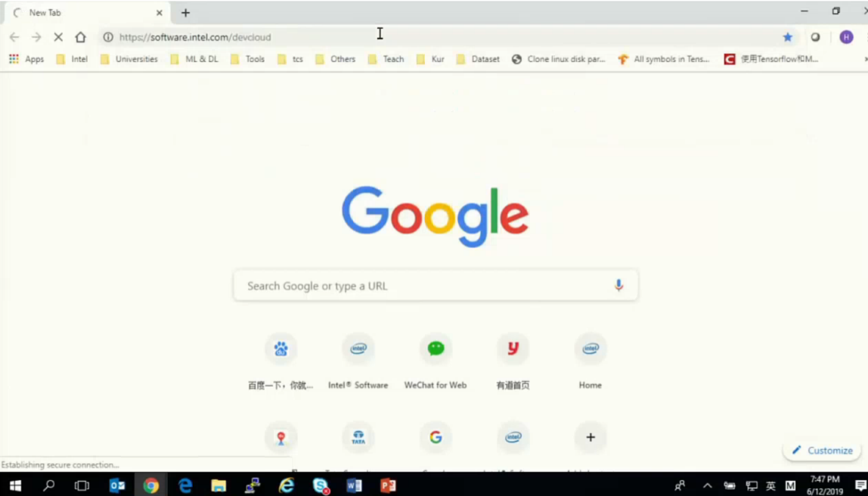Screen dimensions: 868x496
Task: Open Word from the taskbar
Action: 355,486
